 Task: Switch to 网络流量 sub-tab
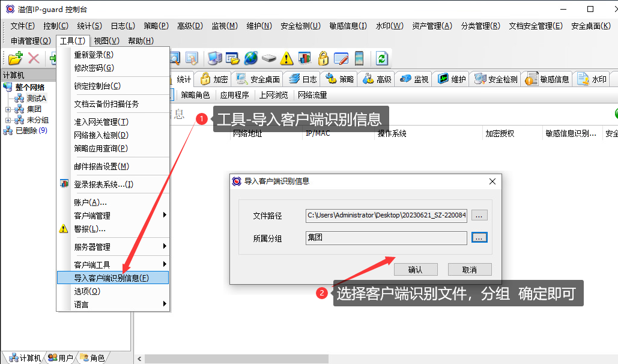pos(312,95)
